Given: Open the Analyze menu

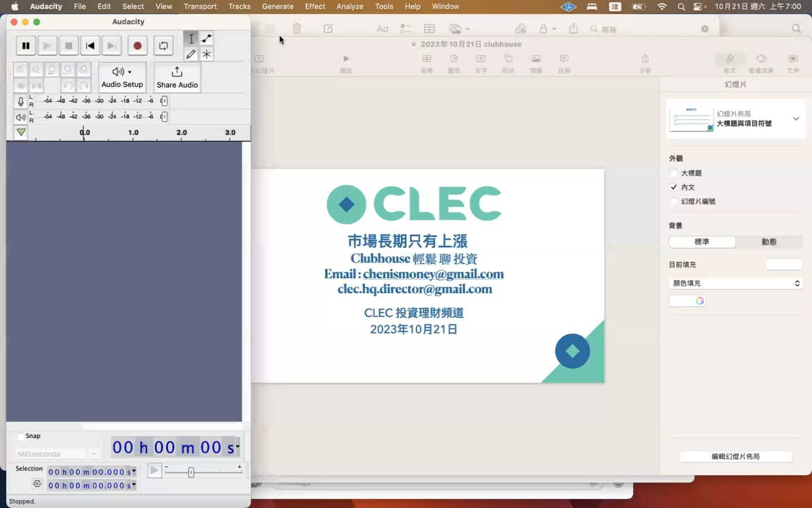Looking at the screenshot, I should point(350,6).
